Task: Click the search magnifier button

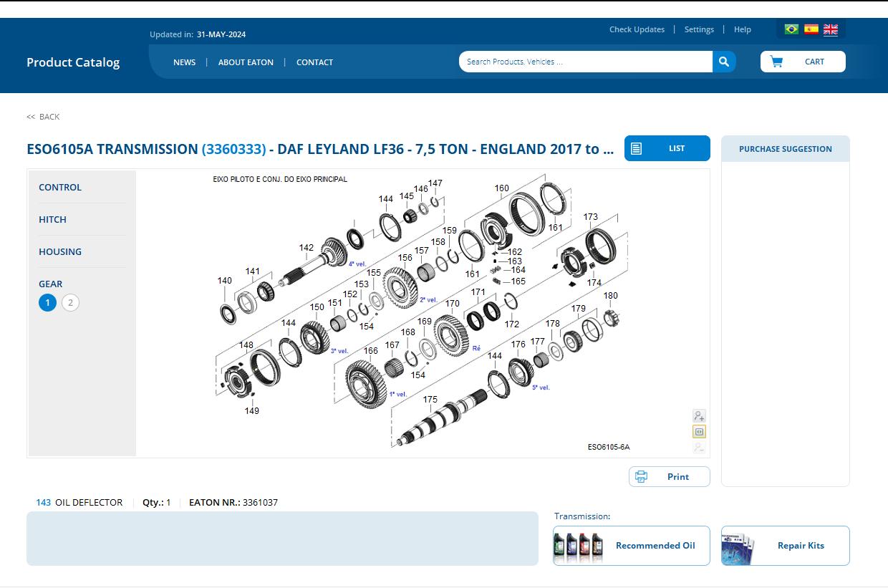Action: point(724,62)
